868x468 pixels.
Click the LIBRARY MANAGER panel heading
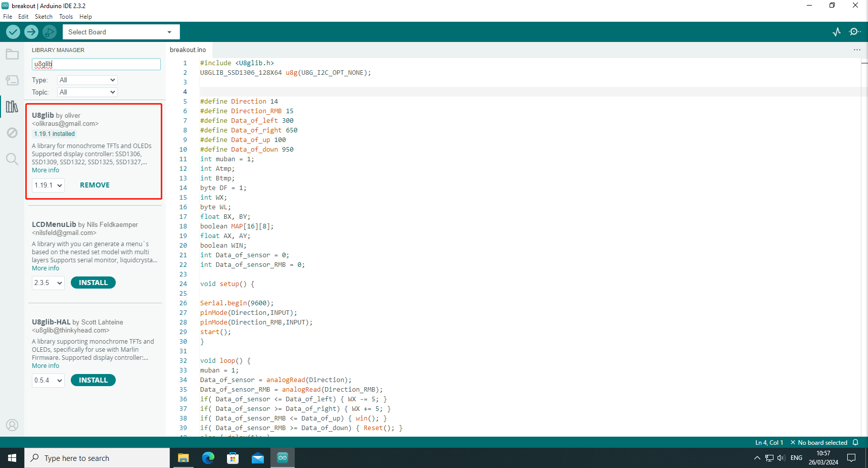[58, 50]
